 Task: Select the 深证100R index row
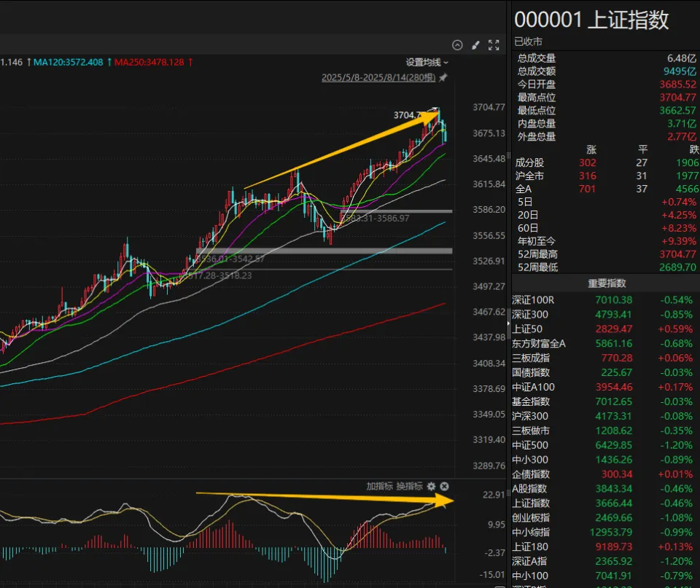[606, 299]
